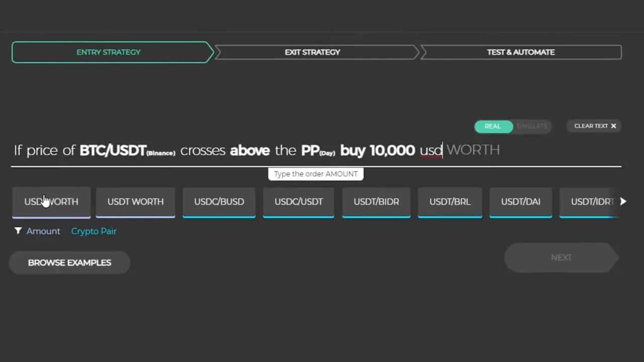The width and height of the screenshot is (644, 362).
Task: Select the ENTRY STRATEGY tab
Action: tap(109, 52)
